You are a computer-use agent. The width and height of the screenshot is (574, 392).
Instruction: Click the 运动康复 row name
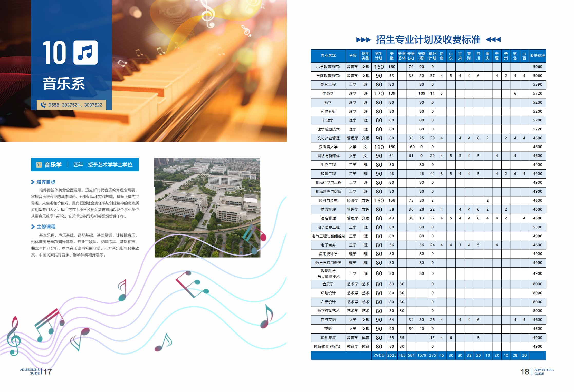click(x=328, y=338)
